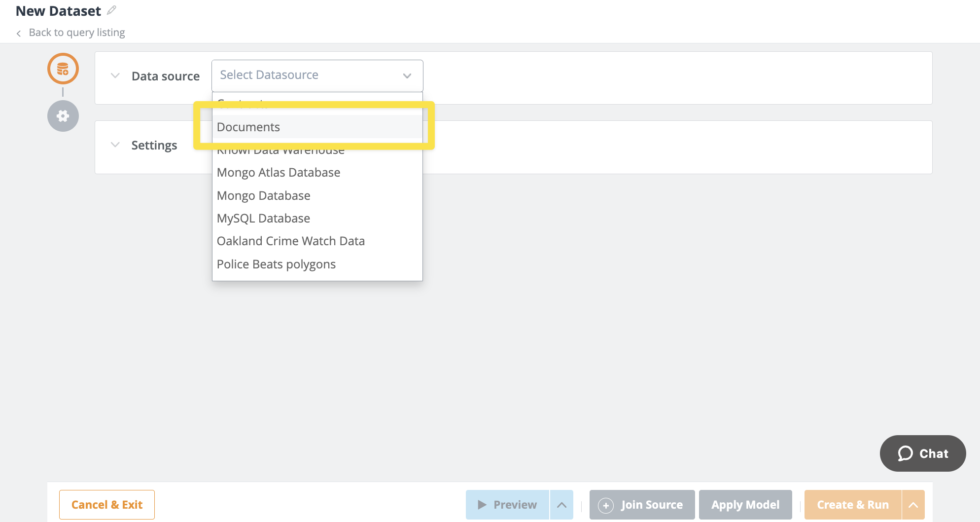Click the Preview button
The image size is (980, 522).
point(507,505)
